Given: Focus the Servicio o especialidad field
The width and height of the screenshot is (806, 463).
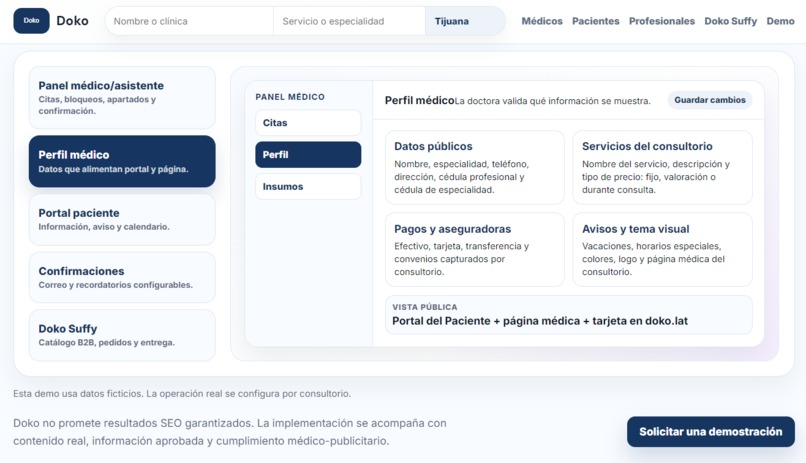Looking at the screenshot, I should 349,21.
